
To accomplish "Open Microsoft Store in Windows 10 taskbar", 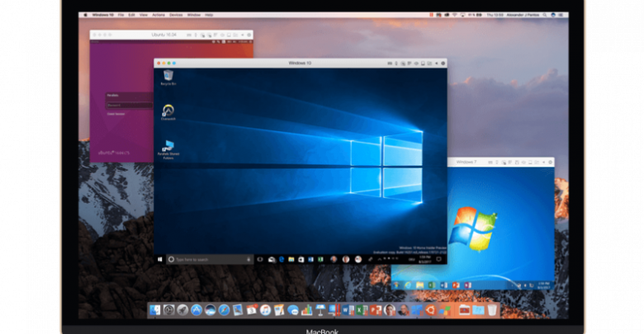I will (301, 259).
